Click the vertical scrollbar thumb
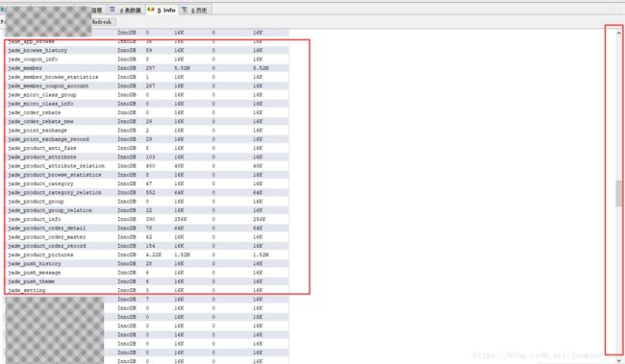Image resolution: width=625 pixels, height=364 pixels. pos(618,193)
